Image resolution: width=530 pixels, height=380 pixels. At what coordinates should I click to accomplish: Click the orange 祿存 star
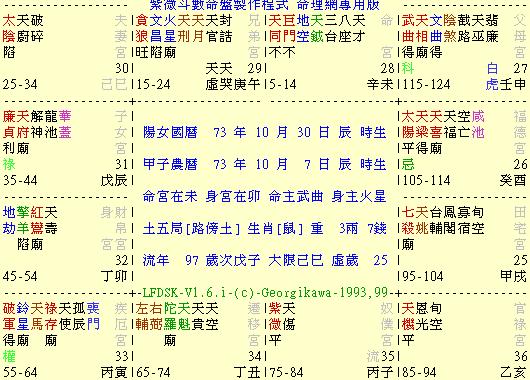[51, 316]
